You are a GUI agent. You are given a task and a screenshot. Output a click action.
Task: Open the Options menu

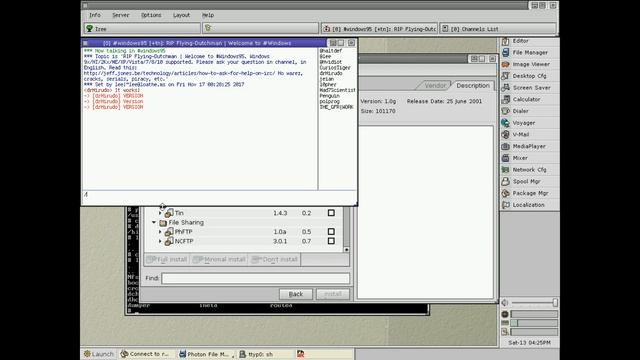coord(151,15)
